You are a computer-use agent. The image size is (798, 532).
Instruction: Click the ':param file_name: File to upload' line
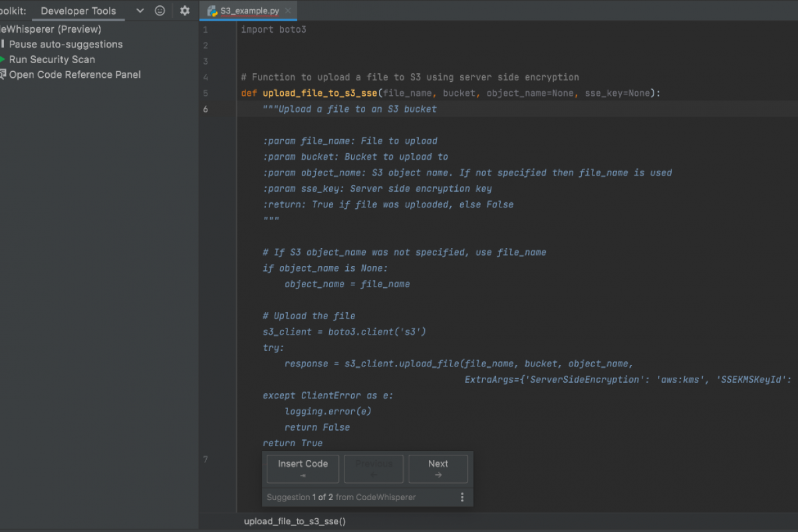point(350,141)
